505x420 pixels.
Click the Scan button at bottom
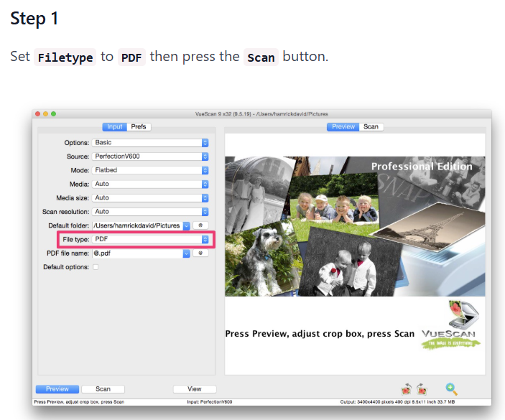(x=103, y=389)
